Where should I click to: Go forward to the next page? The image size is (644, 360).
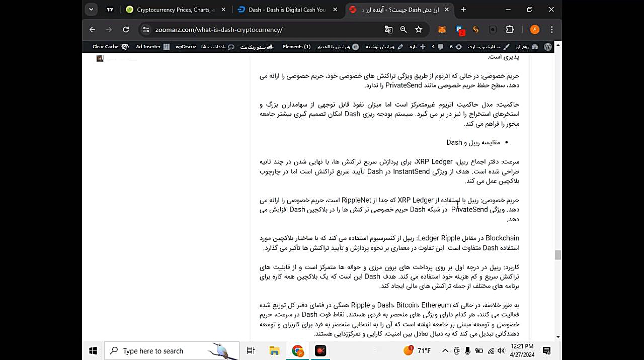point(109,30)
